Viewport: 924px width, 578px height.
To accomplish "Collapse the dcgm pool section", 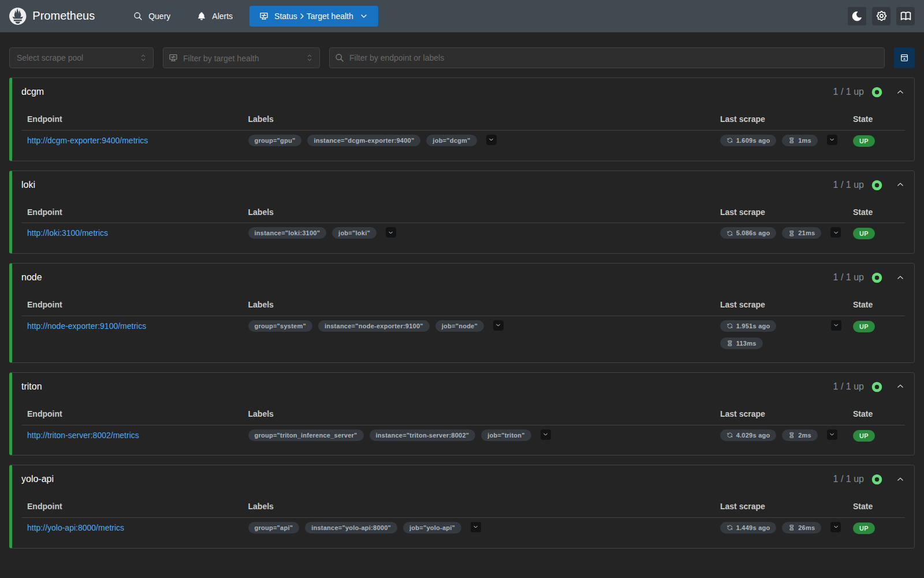I will (x=900, y=92).
